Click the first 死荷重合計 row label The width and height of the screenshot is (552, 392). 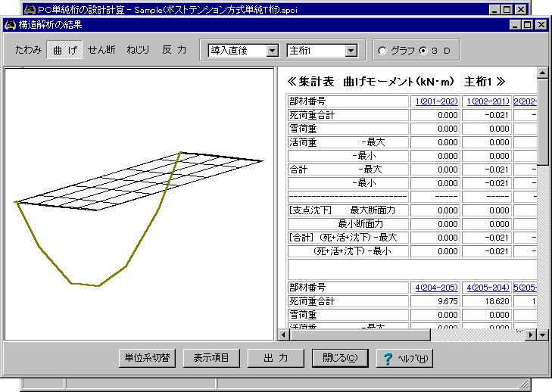348,115
